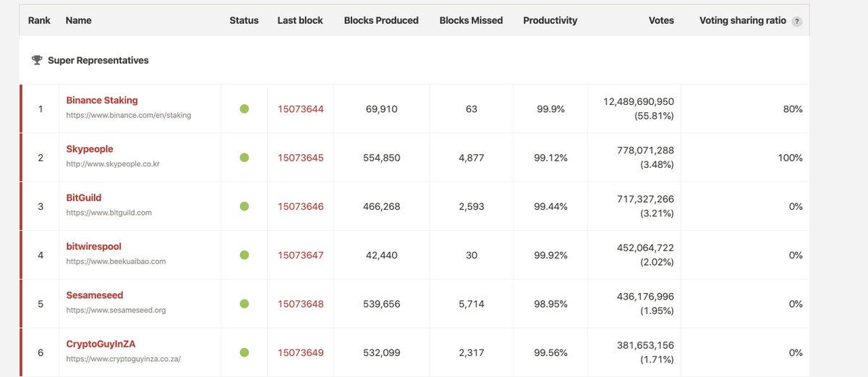Click Sesameseed's green status dot
Screen dimensions: 868x377
pos(244,304)
